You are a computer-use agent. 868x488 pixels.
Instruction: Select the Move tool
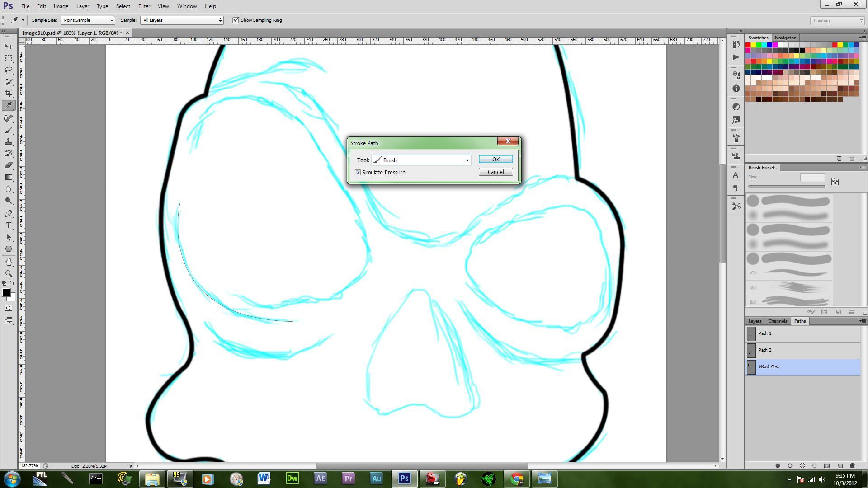pyautogui.click(x=9, y=47)
